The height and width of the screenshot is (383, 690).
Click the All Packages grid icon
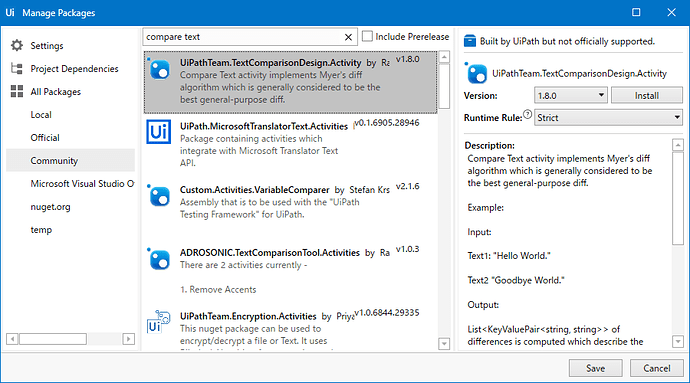point(17,92)
